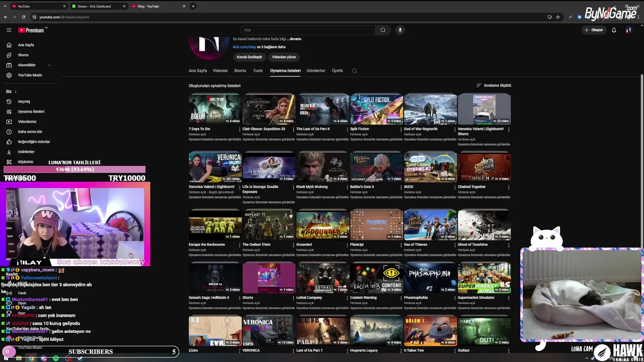Image resolution: width=644 pixels, height=362 pixels.
Task: Open the Sıralama ölçütü sort dropdown
Action: click(494, 85)
